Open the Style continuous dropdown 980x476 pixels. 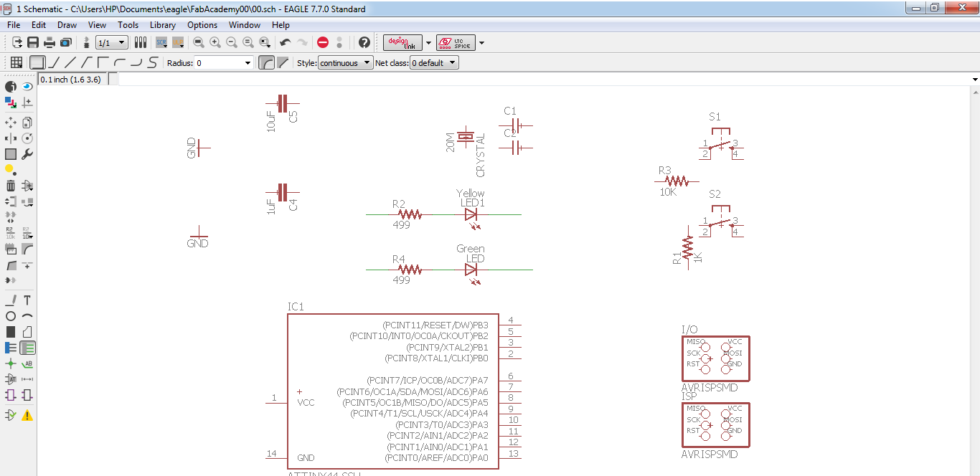346,63
